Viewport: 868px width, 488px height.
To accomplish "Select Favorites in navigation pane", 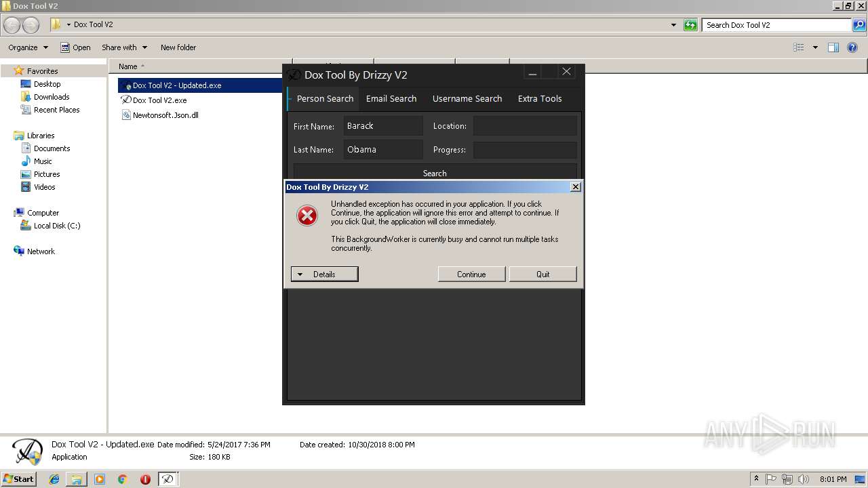I will pyautogui.click(x=42, y=71).
